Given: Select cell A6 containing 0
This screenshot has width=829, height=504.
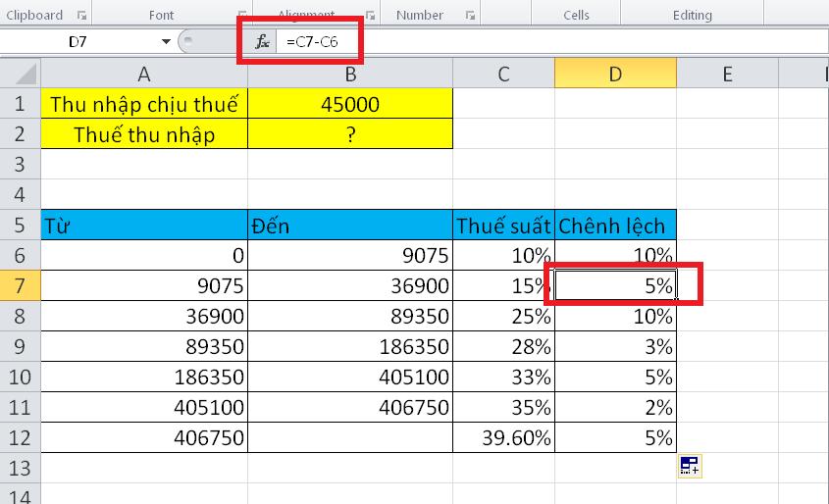Looking at the screenshot, I should [144, 255].
